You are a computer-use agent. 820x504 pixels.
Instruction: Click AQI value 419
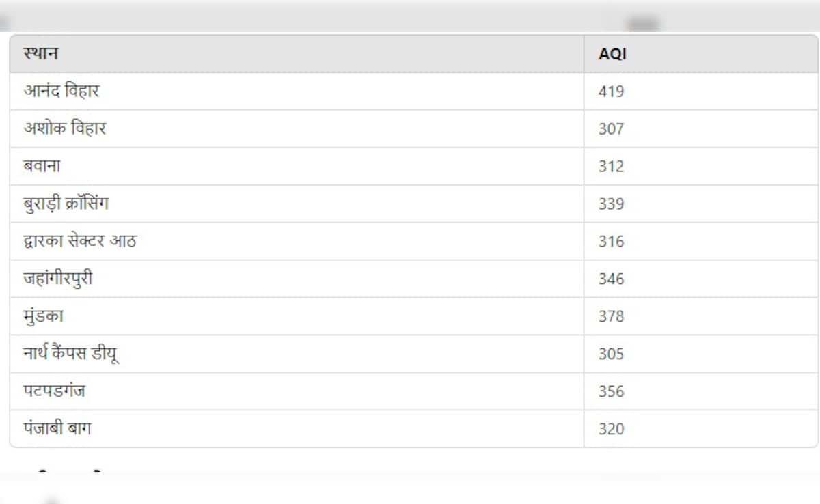point(611,92)
